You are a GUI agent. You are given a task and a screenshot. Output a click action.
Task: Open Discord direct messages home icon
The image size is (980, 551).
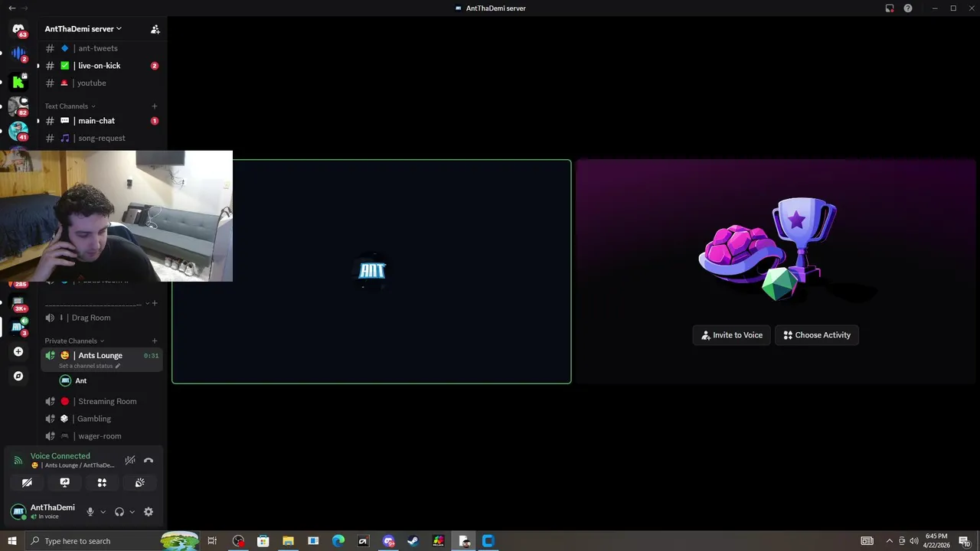(18, 29)
